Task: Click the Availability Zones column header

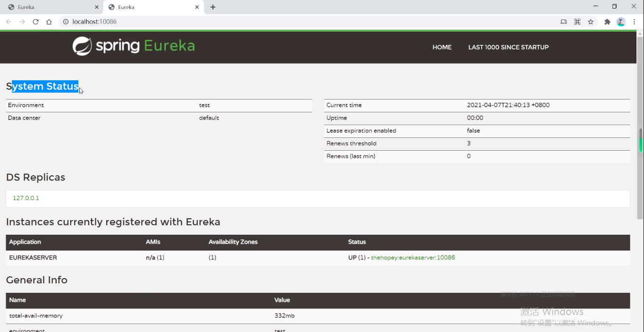Action: coord(233,242)
